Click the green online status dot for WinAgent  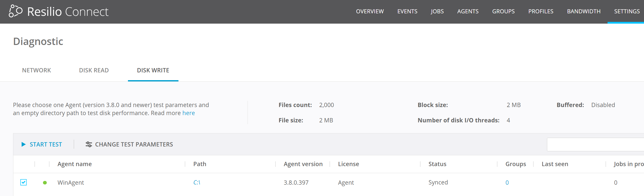click(x=45, y=183)
